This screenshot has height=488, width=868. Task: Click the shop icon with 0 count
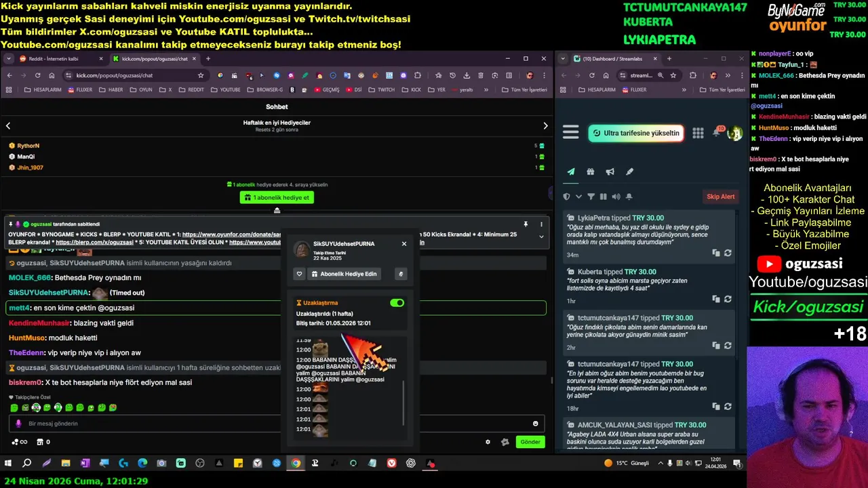click(x=43, y=442)
